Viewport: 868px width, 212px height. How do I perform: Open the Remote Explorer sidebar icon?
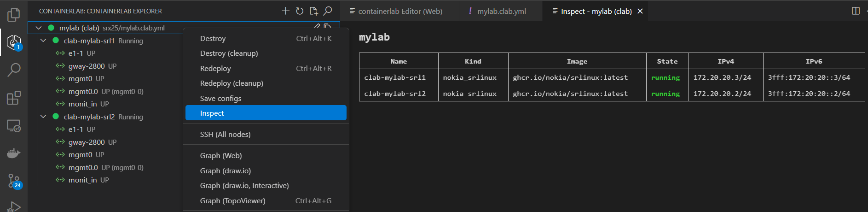(14, 125)
